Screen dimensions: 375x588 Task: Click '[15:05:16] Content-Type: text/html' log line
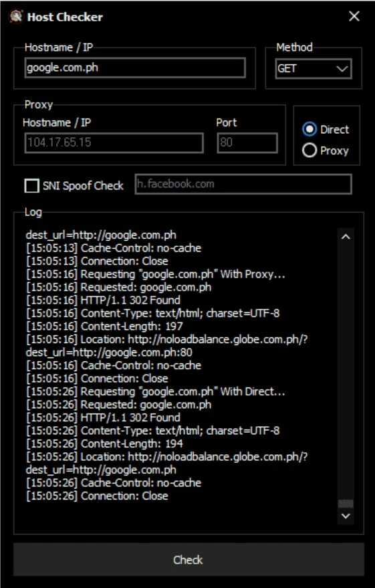(x=153, y=313)
